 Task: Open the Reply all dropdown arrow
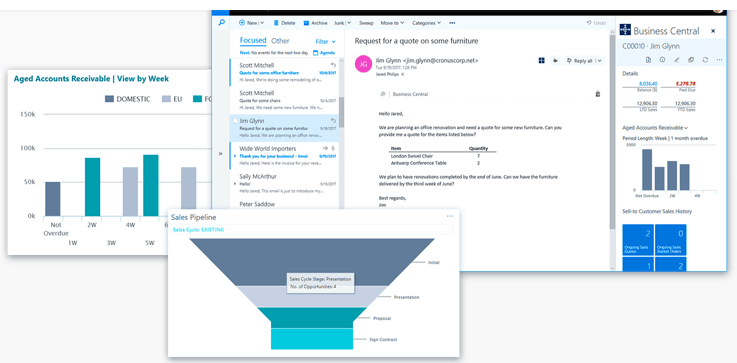tap(598, 61)
